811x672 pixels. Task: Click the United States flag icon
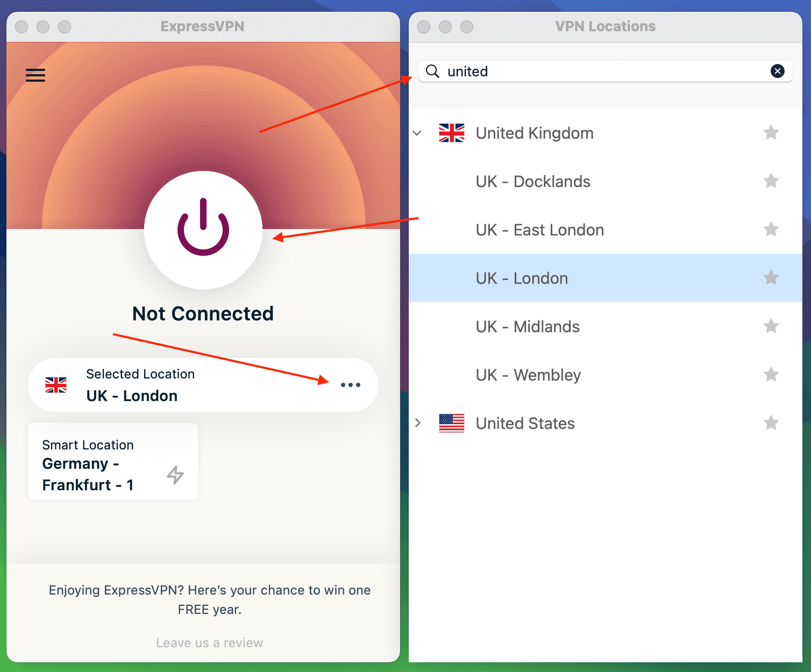[x=452, y=423]
